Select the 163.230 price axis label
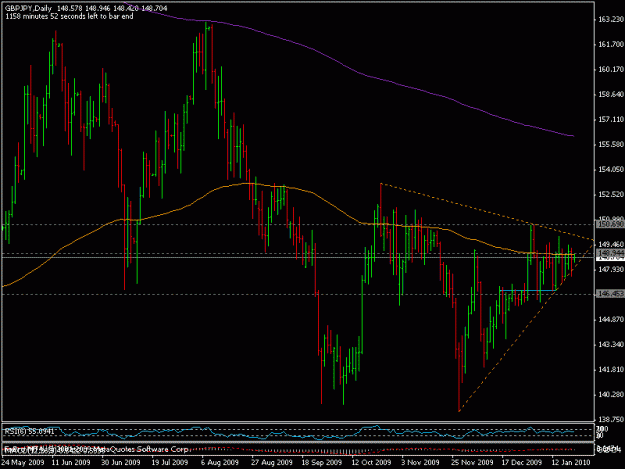 (611, 19)
